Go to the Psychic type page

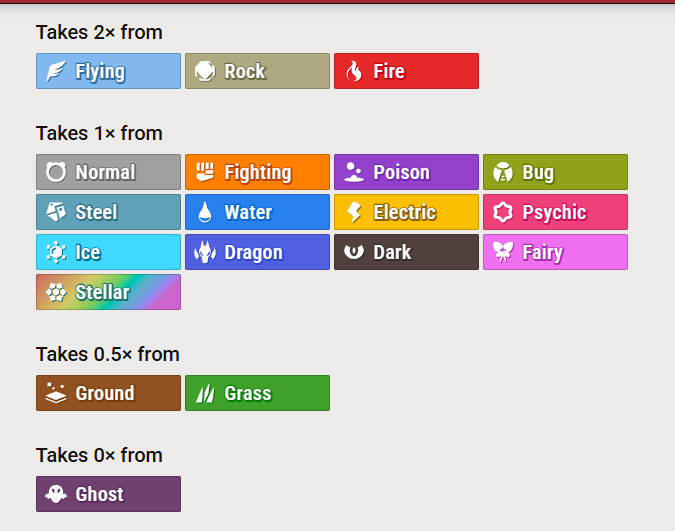coord(555,212)
